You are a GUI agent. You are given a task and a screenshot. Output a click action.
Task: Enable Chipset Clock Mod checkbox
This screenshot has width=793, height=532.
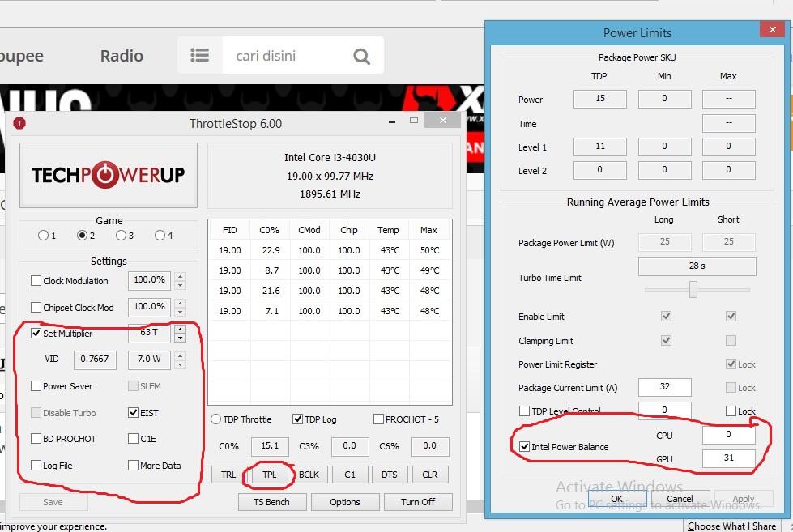click(x=36, y=307)
